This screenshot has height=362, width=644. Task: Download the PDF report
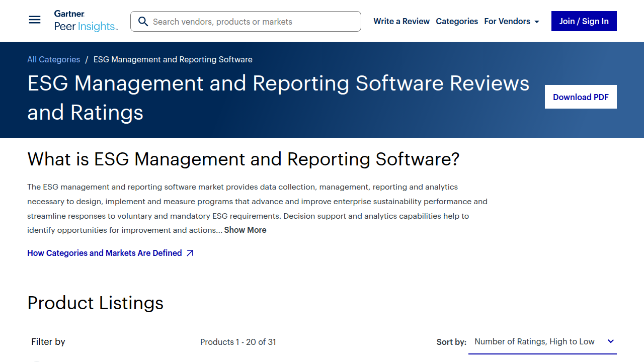coord(581,97)
